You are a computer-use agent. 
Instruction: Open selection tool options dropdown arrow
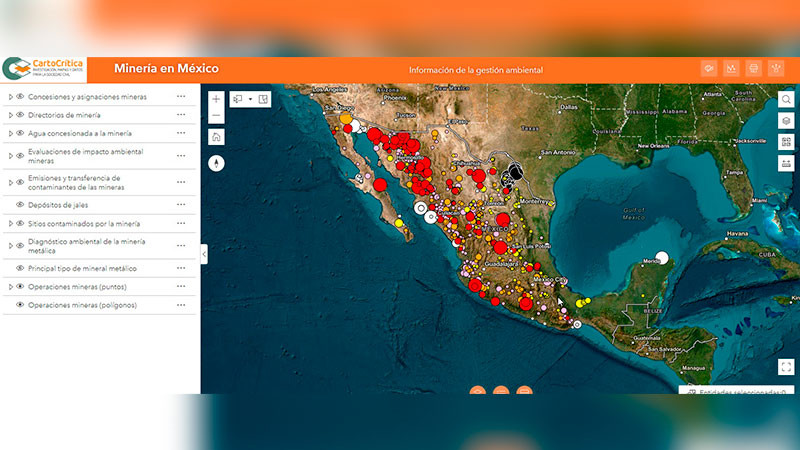tap(251, 99)
